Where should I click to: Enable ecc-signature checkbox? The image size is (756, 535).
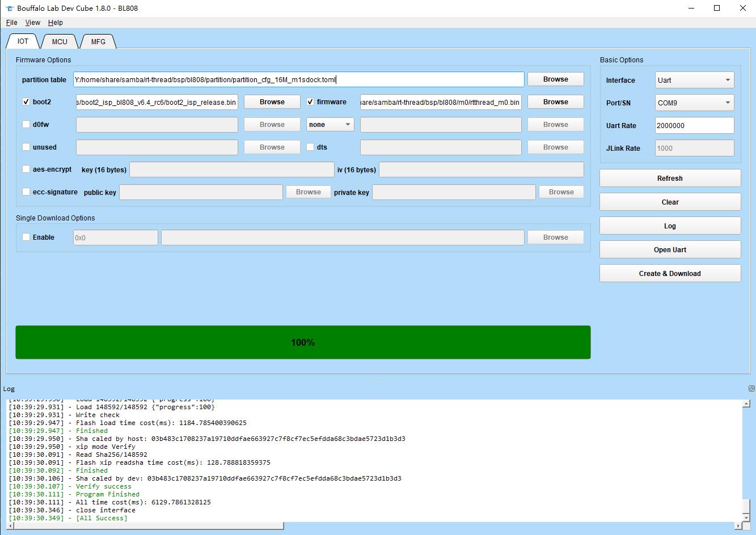click(x=26, y=192)
